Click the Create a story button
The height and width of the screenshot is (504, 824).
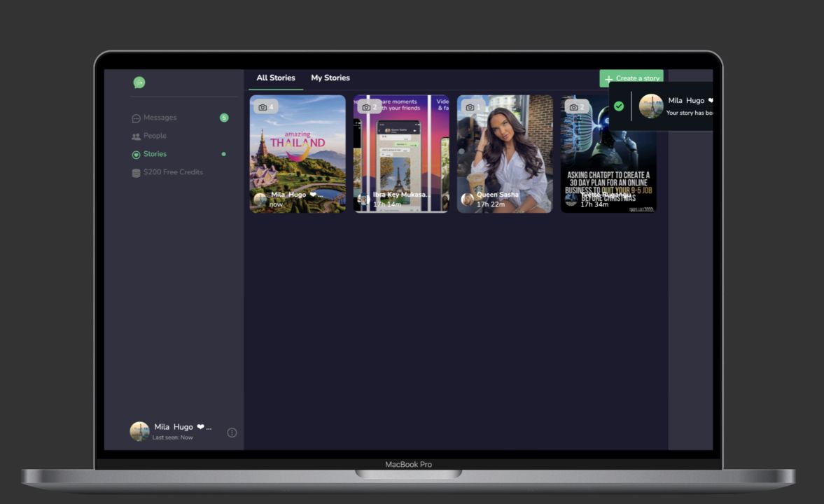click(x=631, y=78)
